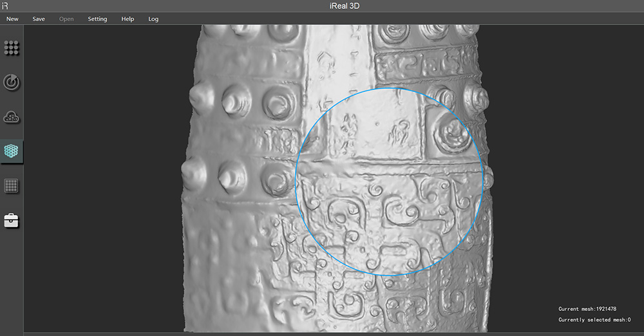
Task: Click the center of the blue selection circle
Action: (389, 182)
